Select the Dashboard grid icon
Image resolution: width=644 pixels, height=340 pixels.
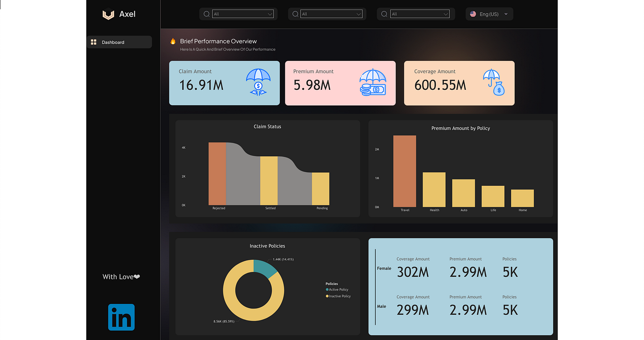(x=94, y=42)
